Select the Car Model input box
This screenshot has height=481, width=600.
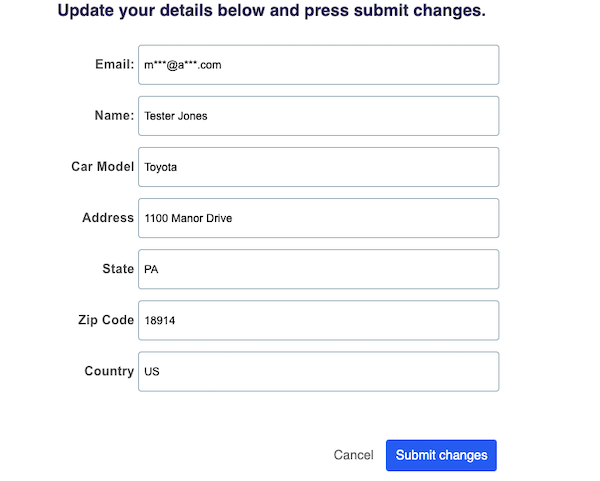(318, 167)
